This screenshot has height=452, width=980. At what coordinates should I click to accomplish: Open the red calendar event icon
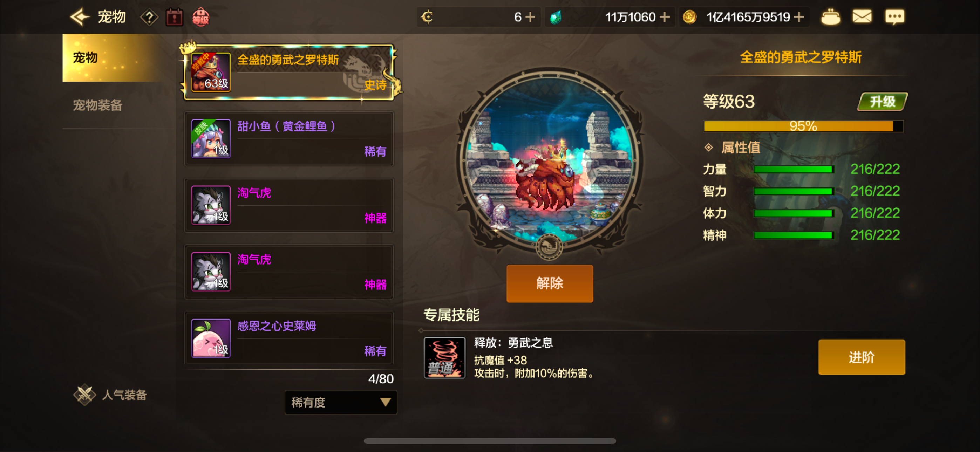pyautogui.click(x=175, y=18)
